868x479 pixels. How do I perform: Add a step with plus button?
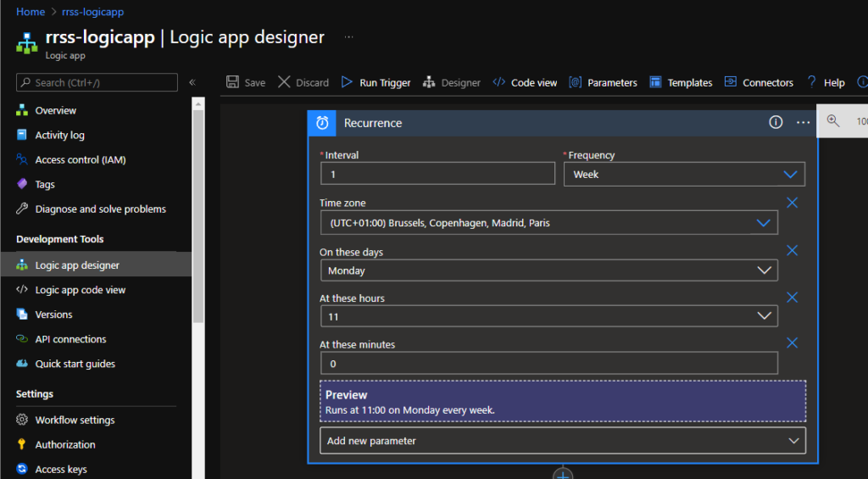pos(563,474)
